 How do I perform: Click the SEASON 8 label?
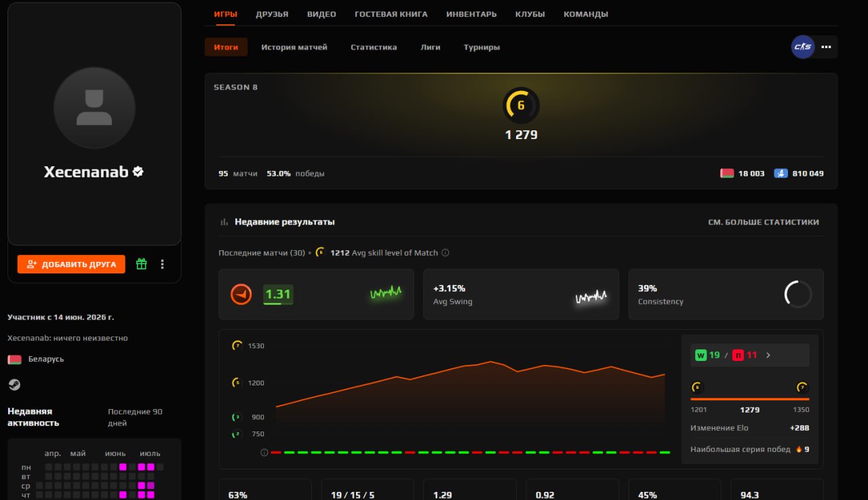235,87
